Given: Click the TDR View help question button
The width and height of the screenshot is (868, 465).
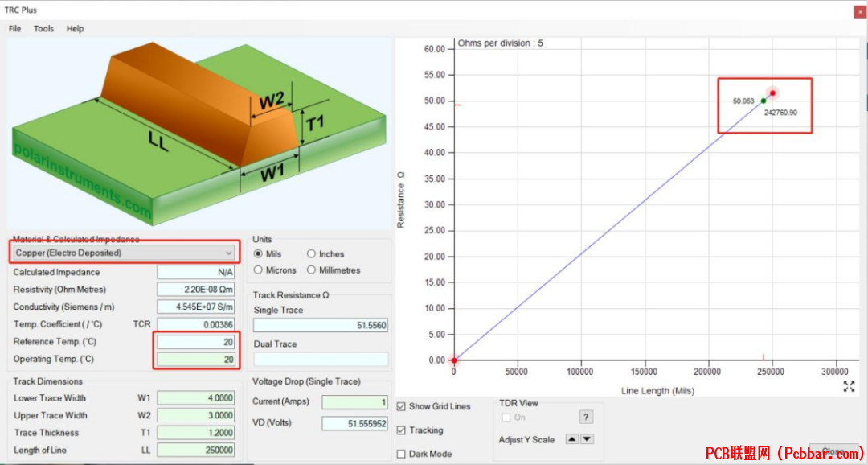Looking at the screenshot, I should point(586,417).
